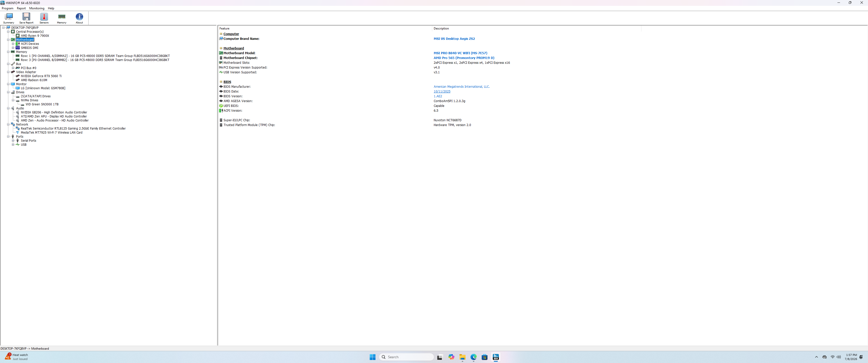Collapse the Memory tree branch
The height and width of the screenshot is (363, 868).
(8, 52)
